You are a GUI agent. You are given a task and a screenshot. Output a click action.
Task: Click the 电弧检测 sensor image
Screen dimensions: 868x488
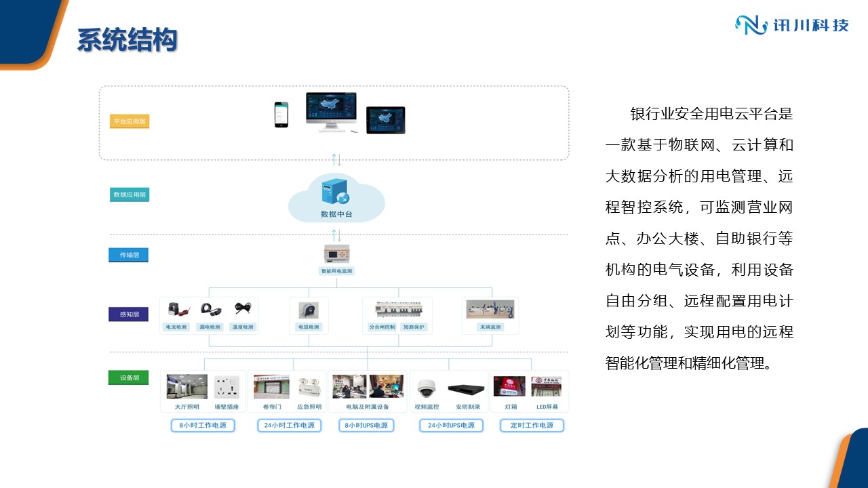pos(308,310)
